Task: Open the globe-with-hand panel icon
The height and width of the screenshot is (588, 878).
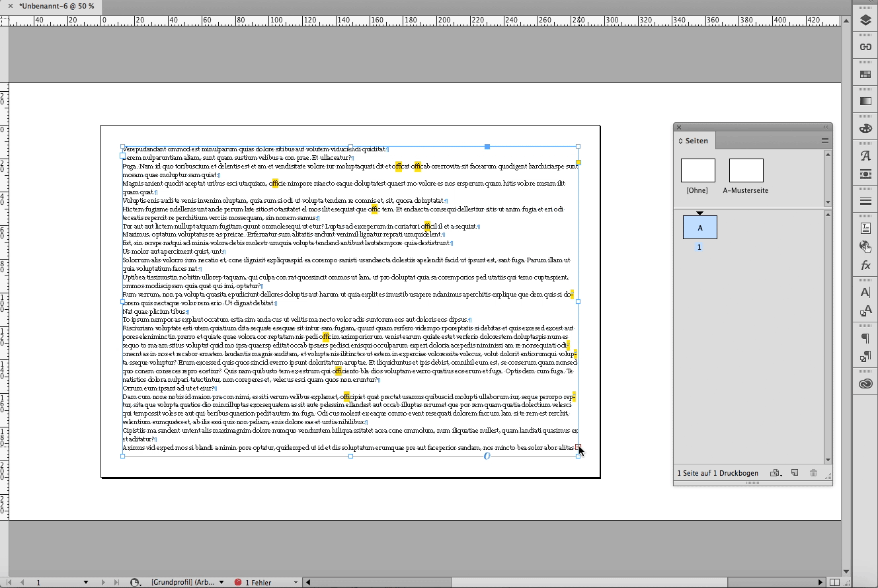Action: [865, 247]
